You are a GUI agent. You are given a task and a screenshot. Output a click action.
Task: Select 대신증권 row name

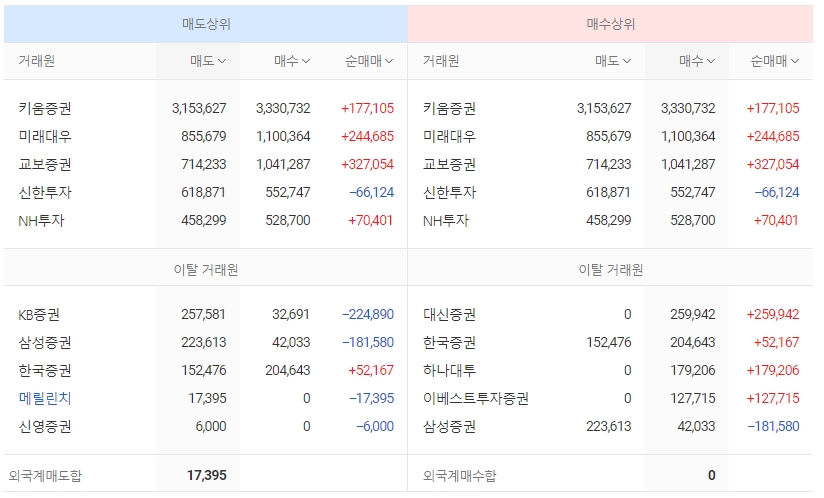449,314
